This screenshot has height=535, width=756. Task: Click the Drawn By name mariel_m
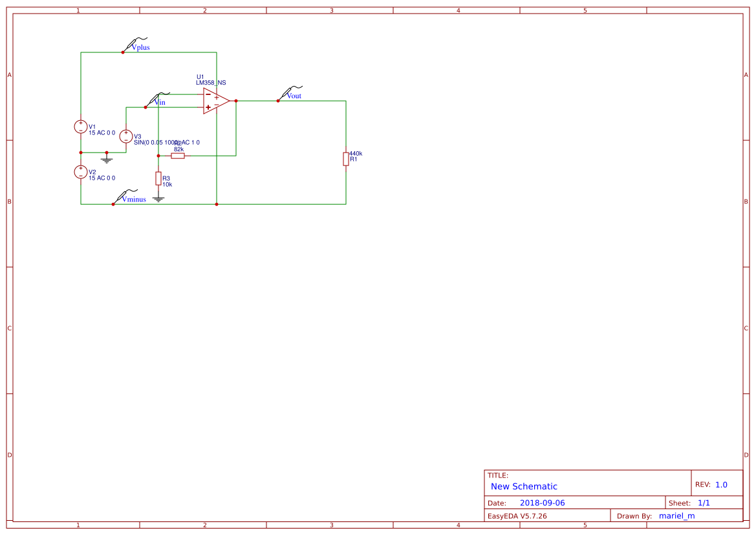[x=677, y=516]
